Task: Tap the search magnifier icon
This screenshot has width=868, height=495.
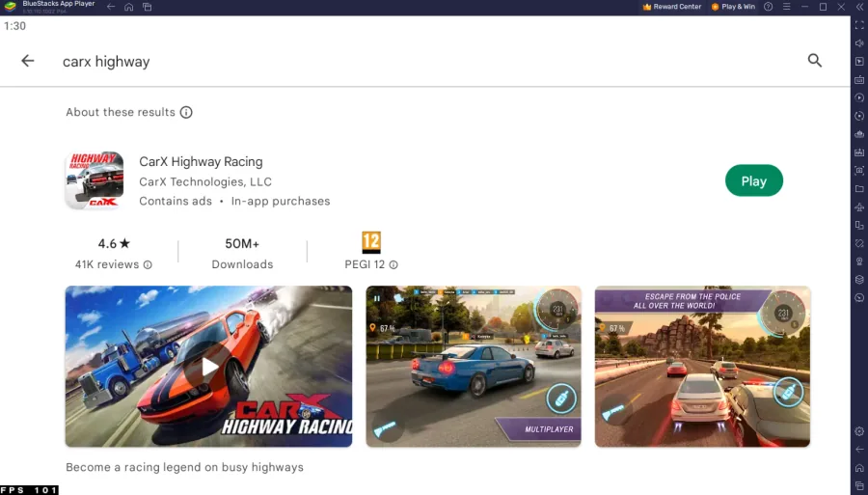Action: pyautogui.click(x=814, y=61)
